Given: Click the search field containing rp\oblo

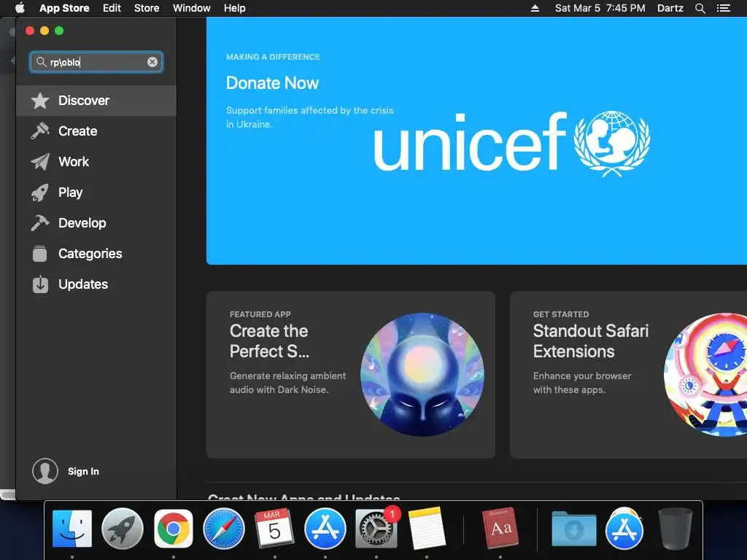Looking at the screenshot, I should 96,62.
